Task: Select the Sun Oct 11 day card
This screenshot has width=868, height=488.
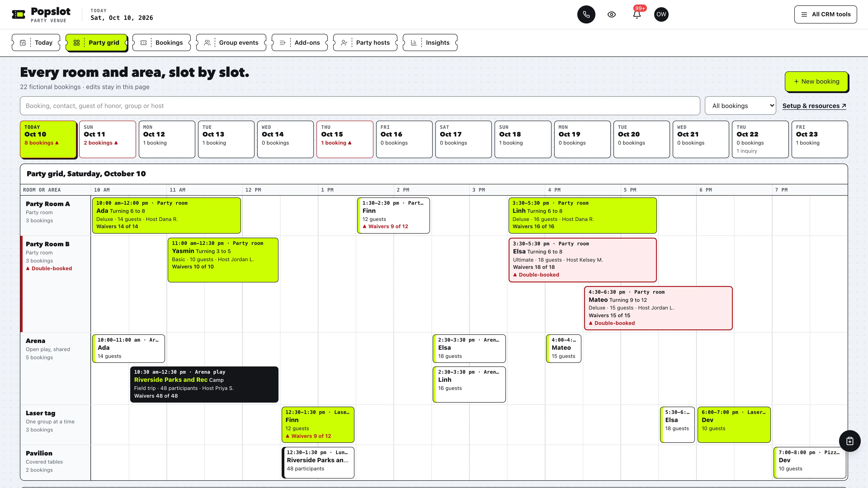Action: click(108, 139)
